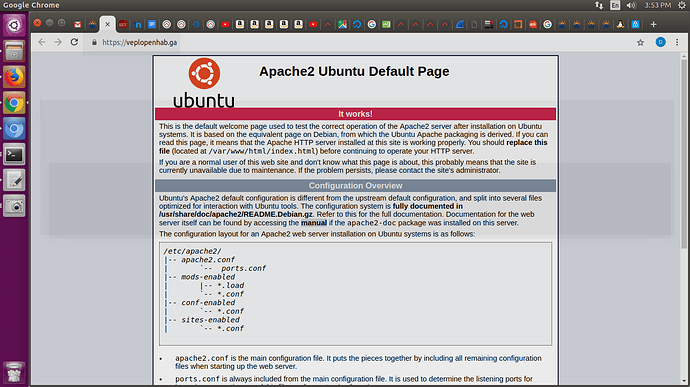Screen dimensions: 690x387
Task: Click '/etc/apache2/' in the config tree
Action: tap(192, 251)
